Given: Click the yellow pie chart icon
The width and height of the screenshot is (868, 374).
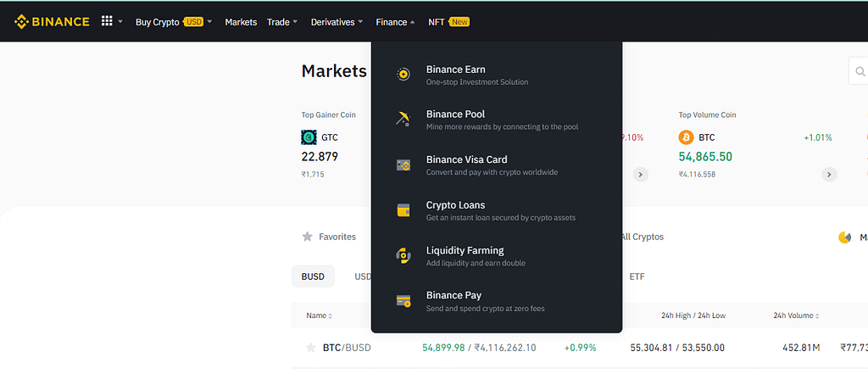Looking at the screenshot, I should click(x=845, y=237).
